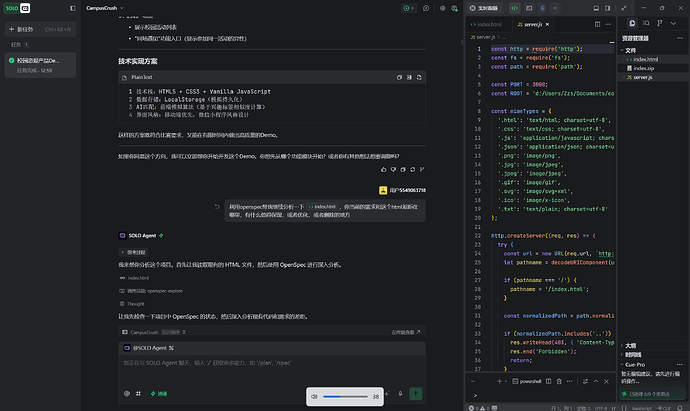Open the file explorer activity icon

pyautogui.click(x=632, y=23)
